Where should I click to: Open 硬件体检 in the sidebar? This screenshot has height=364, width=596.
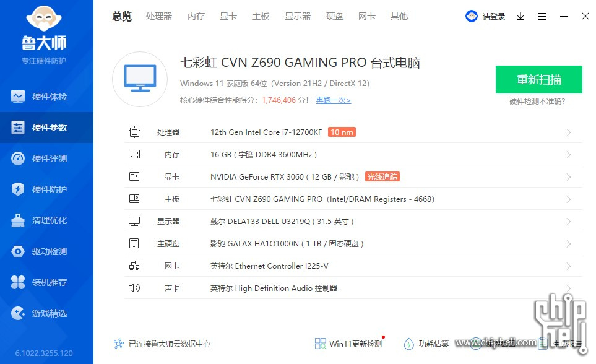pos(46,97)
